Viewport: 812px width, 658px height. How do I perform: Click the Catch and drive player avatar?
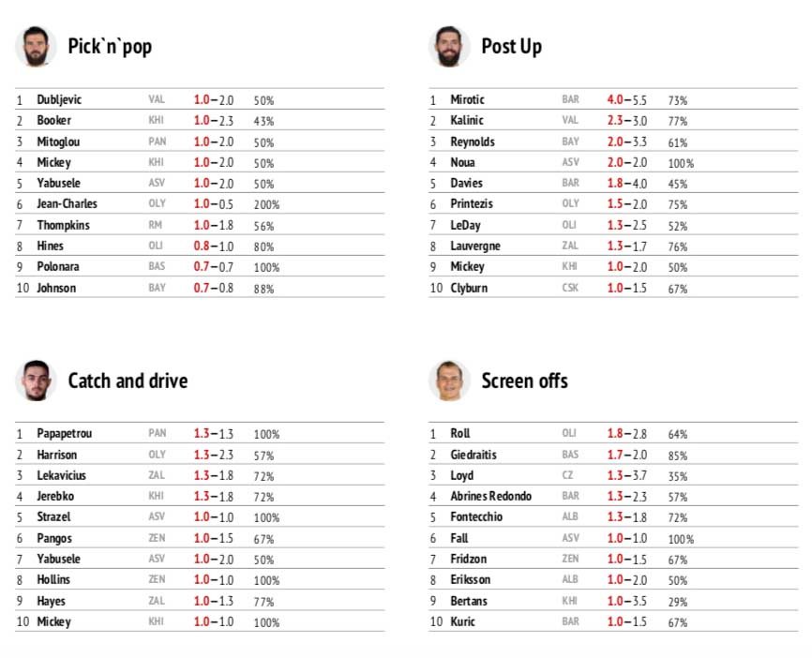click(x=36, y=381)
